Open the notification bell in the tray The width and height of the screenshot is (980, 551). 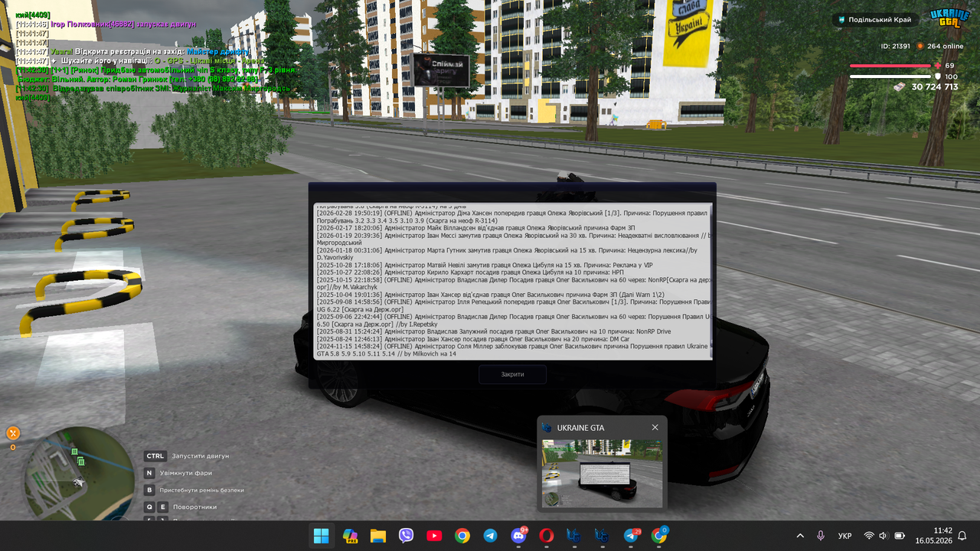962,536
